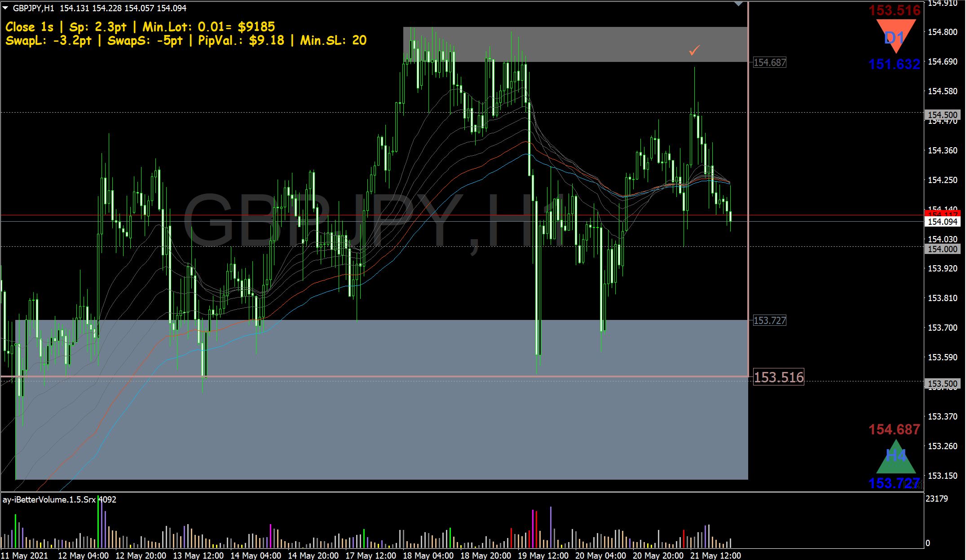Screen dimensions: 966x560
Task: Select the ay-iBetterVolume indicator label
Action: pyautogui.click(x=49, y=499)
